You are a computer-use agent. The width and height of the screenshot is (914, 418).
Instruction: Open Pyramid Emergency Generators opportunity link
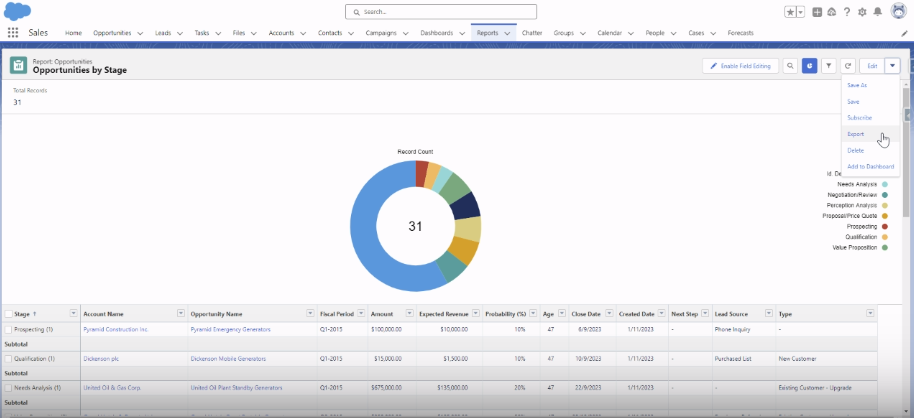coord(230,329)
